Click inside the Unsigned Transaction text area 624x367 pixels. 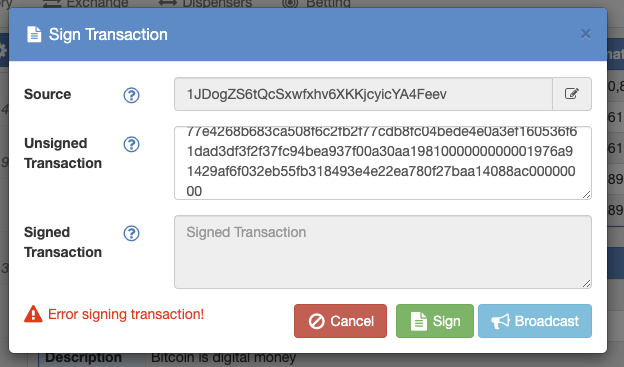pyautogui.click(x=383, y=163)
